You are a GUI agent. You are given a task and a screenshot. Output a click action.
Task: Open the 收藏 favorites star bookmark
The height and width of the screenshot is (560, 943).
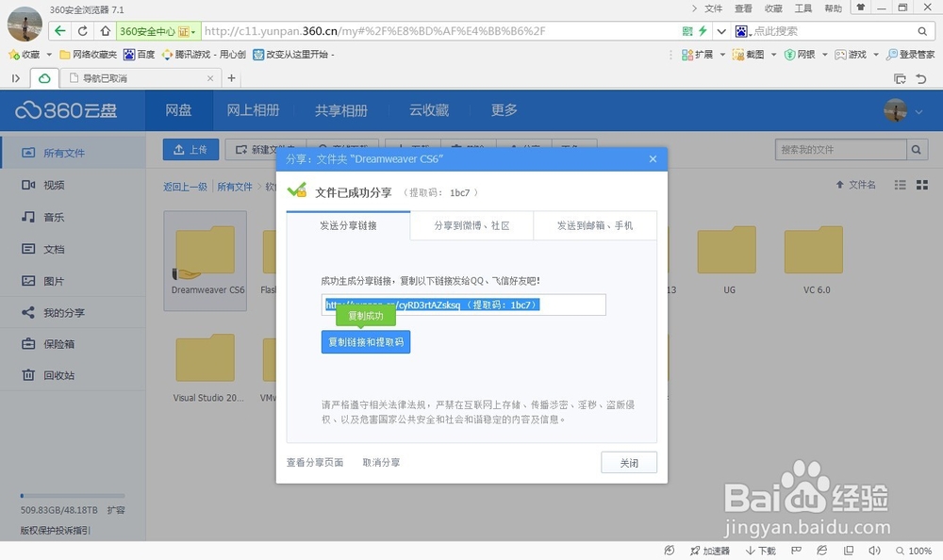pyautogui.click(x=25, y=55)
